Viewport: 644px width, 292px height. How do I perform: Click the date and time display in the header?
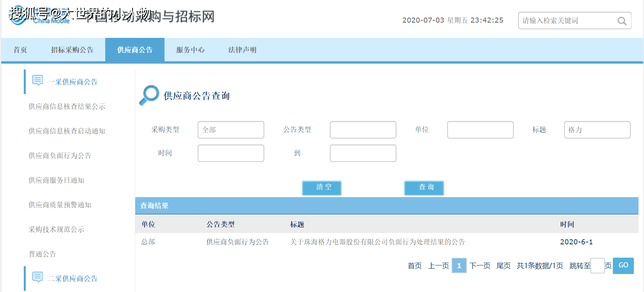453,20
